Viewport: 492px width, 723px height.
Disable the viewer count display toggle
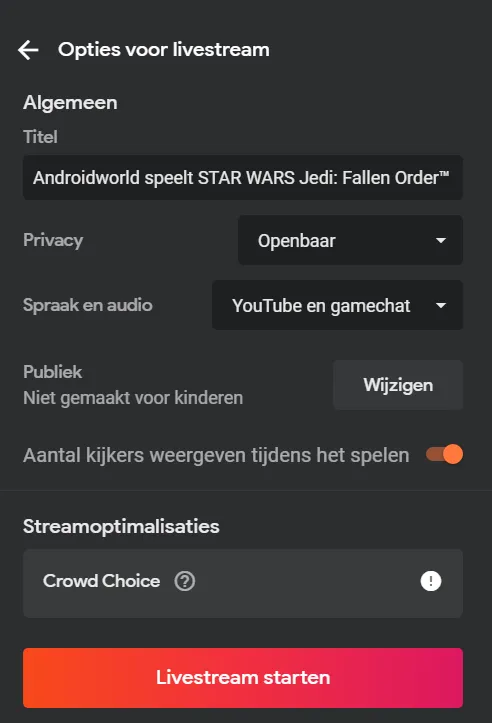pos(445,454)
